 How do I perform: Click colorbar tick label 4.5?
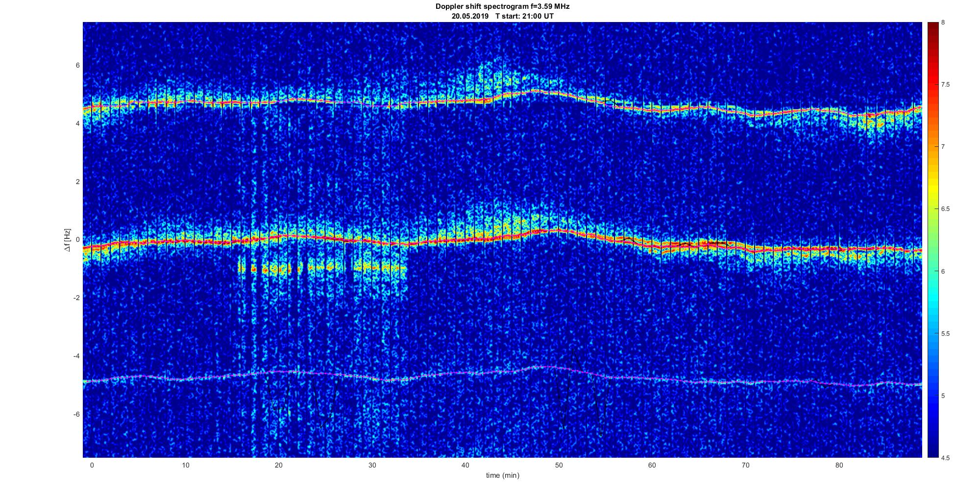[x=945, y=458]
